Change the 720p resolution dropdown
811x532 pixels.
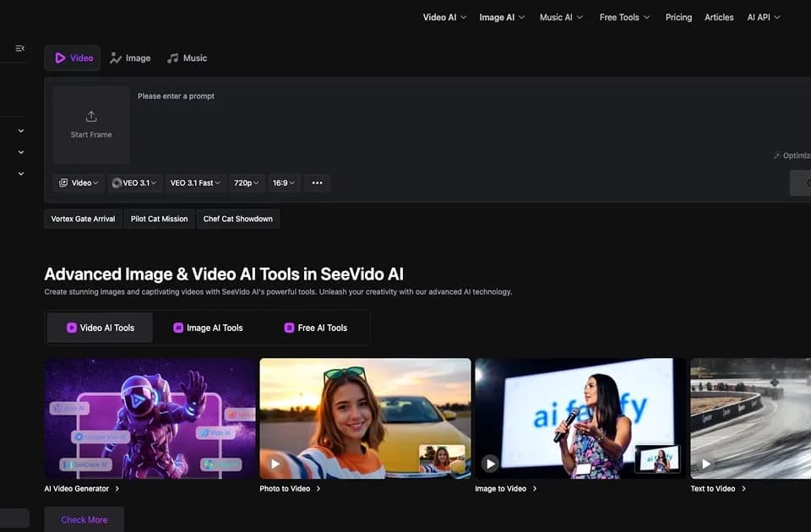246,183
